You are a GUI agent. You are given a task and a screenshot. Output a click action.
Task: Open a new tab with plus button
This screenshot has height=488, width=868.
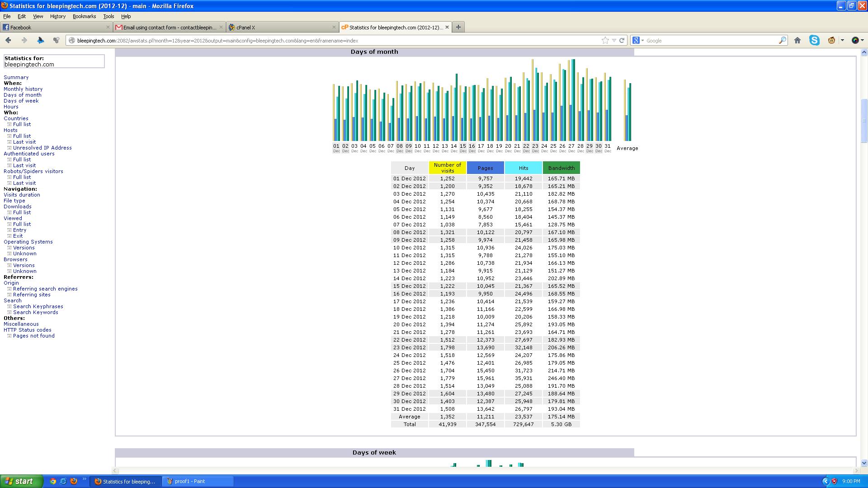pos(458,27)
